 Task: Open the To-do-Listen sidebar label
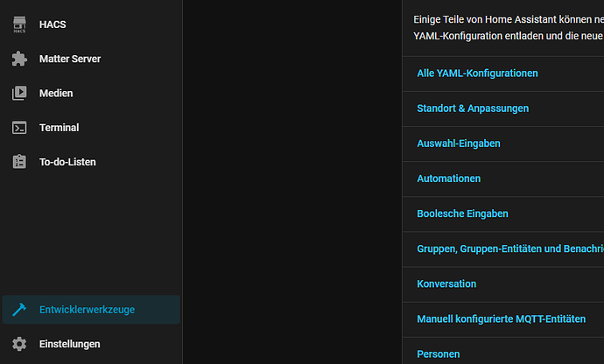pyautogui.click(x=67, y=162)
